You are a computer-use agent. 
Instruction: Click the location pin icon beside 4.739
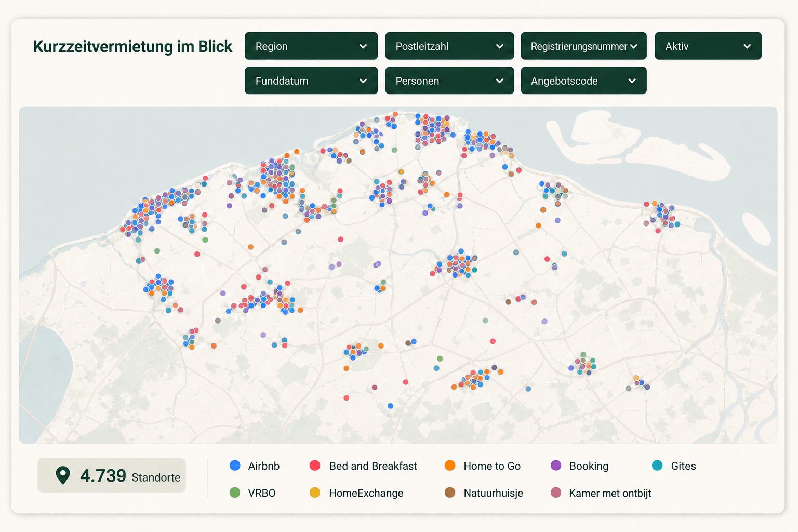tap(63, 475)
